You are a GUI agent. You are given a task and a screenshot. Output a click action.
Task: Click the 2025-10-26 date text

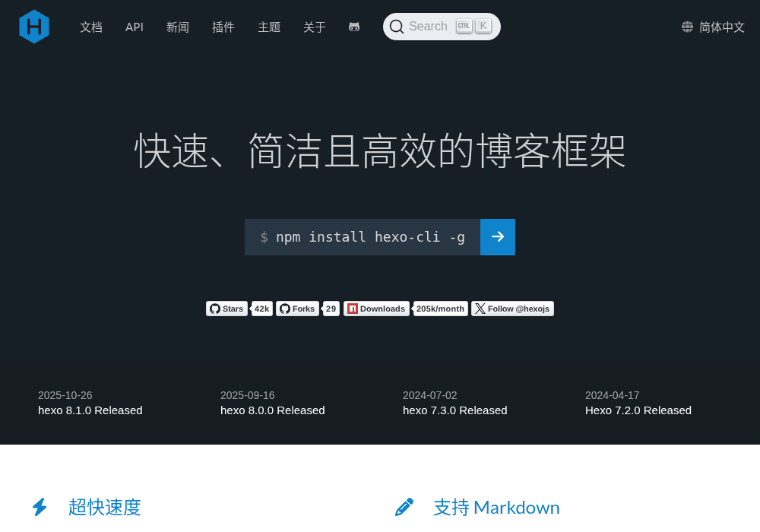(x=65, y=395)
